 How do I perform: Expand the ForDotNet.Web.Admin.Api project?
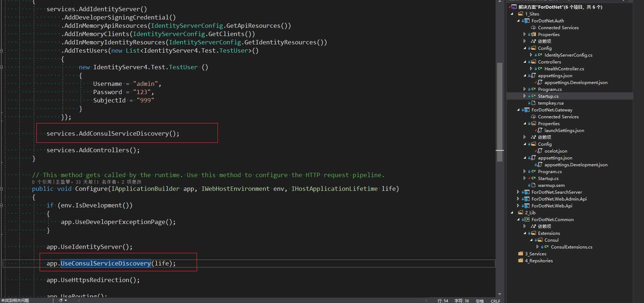pos(518,199)
